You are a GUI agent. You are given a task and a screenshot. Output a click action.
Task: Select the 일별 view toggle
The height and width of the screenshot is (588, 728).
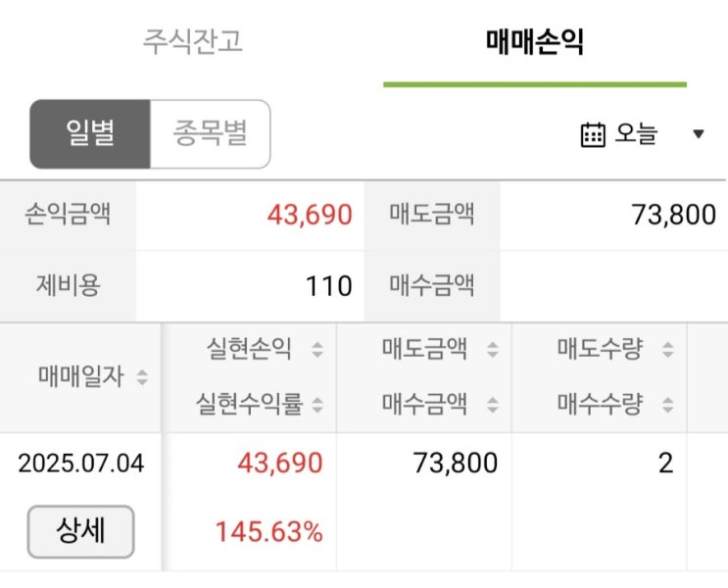(x=90, y=133)
